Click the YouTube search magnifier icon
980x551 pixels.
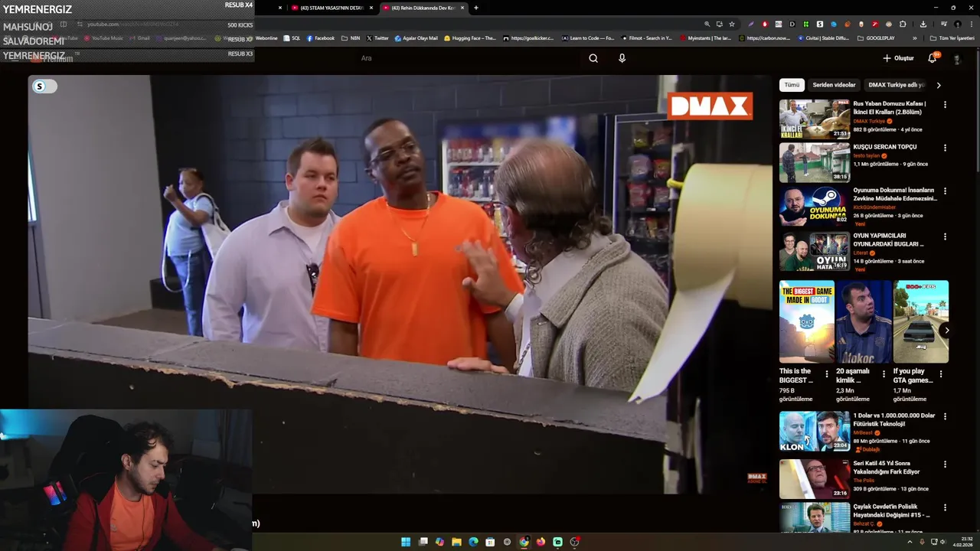click(x=593, y=58)
